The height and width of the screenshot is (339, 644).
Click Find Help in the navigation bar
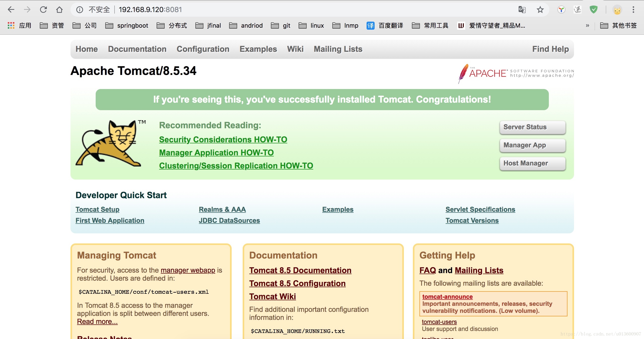point(551,49)
